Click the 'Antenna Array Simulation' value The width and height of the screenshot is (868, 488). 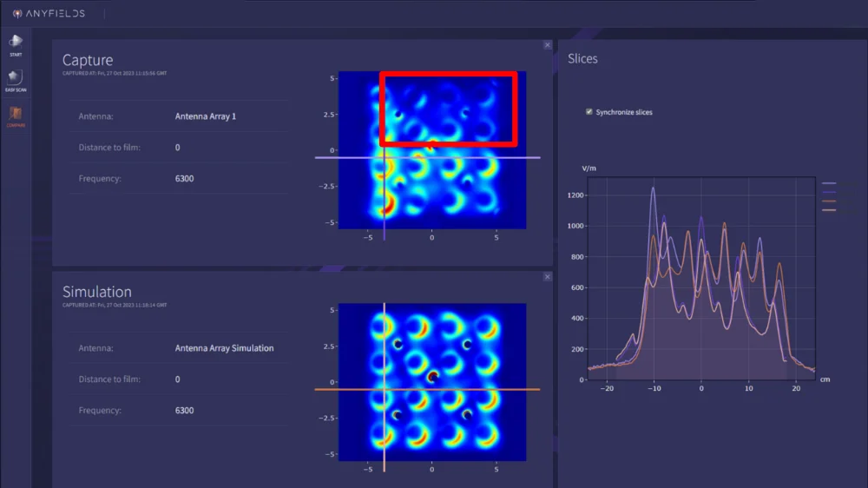[224, 348]
